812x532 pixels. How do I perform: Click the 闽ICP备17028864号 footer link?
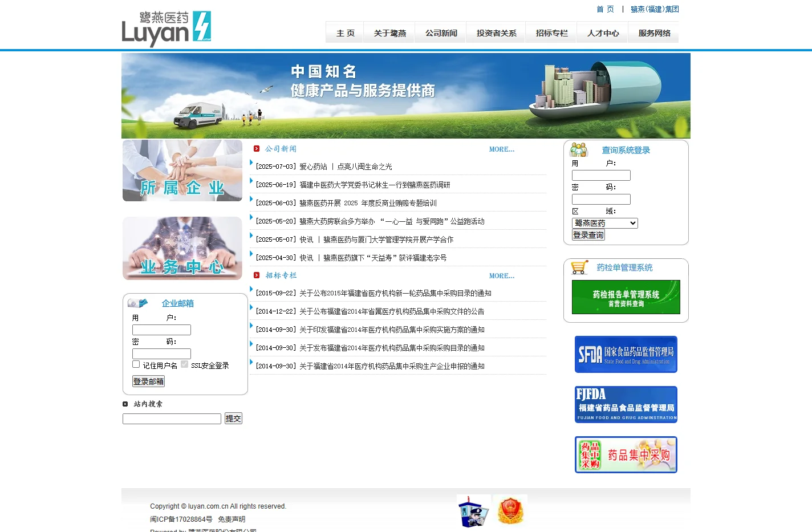point(181,519)
